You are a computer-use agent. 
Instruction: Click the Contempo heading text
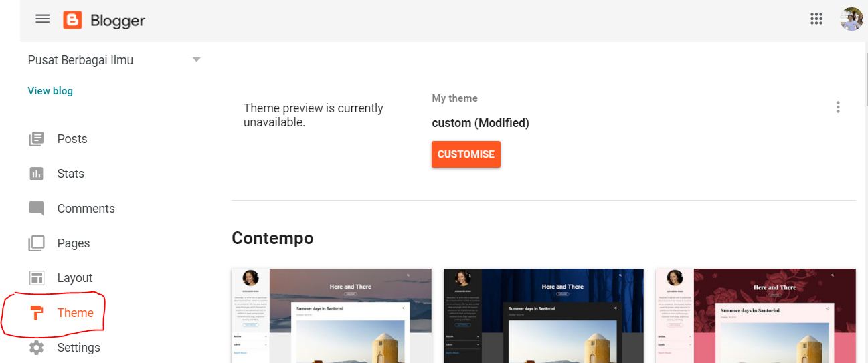coord(272,238)
